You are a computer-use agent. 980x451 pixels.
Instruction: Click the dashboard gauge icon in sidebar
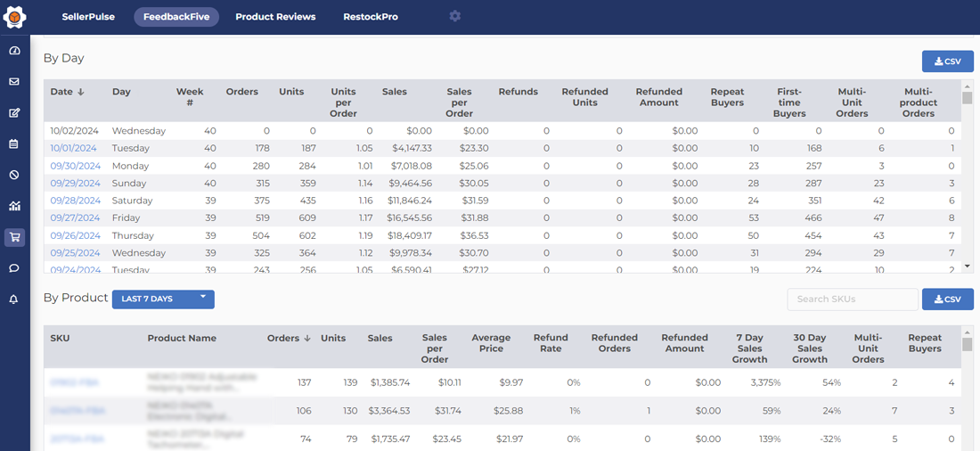(x=14, y=51)
